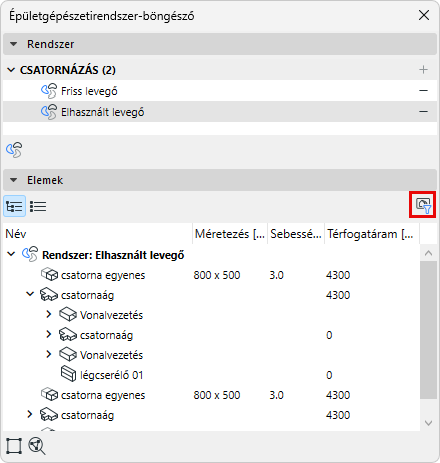This screenshot has height=463, width=440.
Task: Click 800 x 500 in second duct row
Action: point(217,395)
